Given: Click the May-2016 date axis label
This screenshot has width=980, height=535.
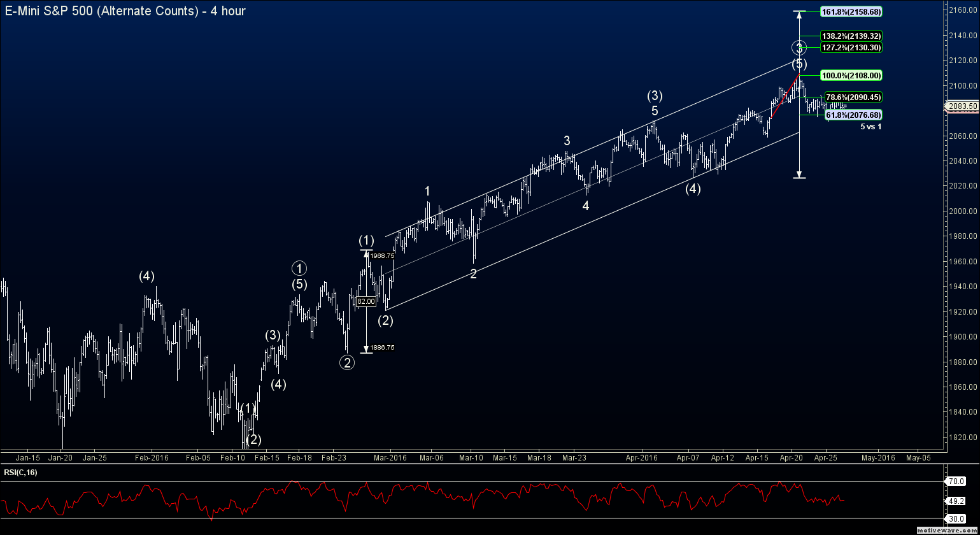Looking at the screenshot, I should pyautogui.click(x=877, y=457).
